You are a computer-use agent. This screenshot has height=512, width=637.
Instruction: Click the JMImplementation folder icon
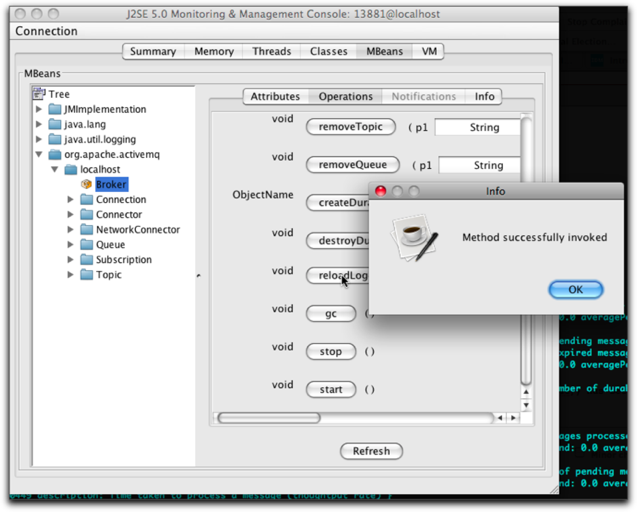click(x=54, y=109)
